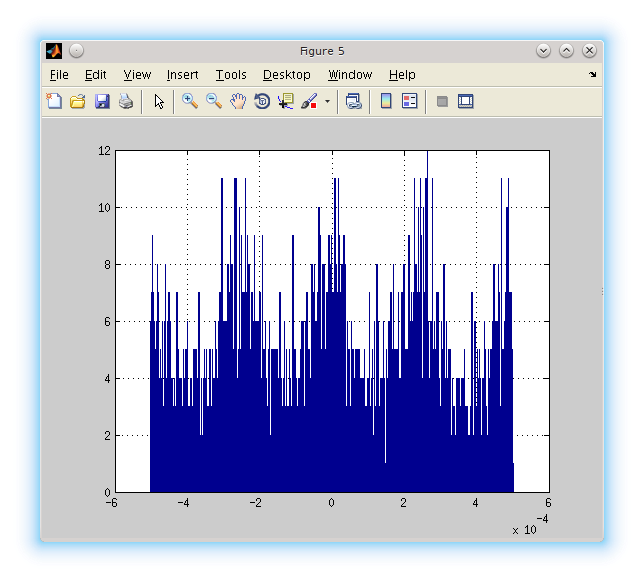Toggle the Insert Legend button
The width and height of the screenshot is (644, 582).
[409, 101]
